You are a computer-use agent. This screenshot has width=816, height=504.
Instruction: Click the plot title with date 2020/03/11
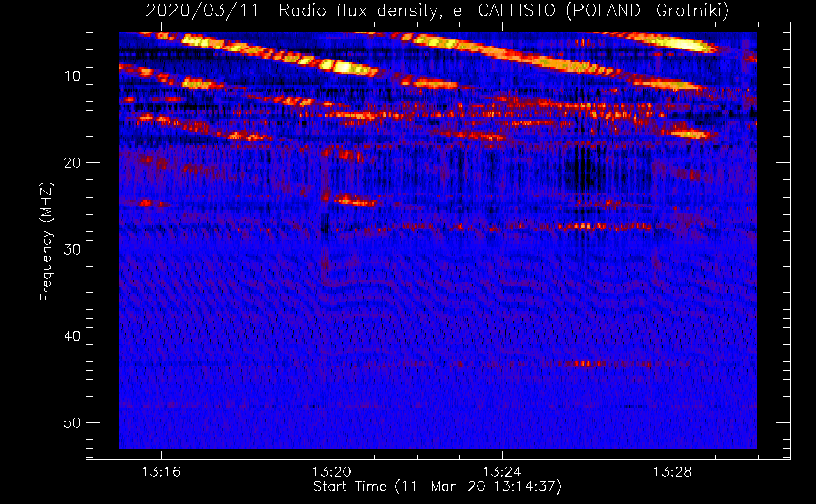pos(437,10)
